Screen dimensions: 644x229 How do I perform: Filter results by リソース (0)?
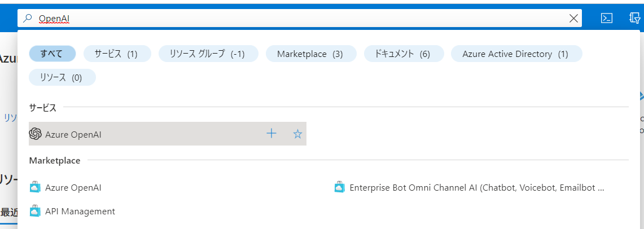pos(62,78)
